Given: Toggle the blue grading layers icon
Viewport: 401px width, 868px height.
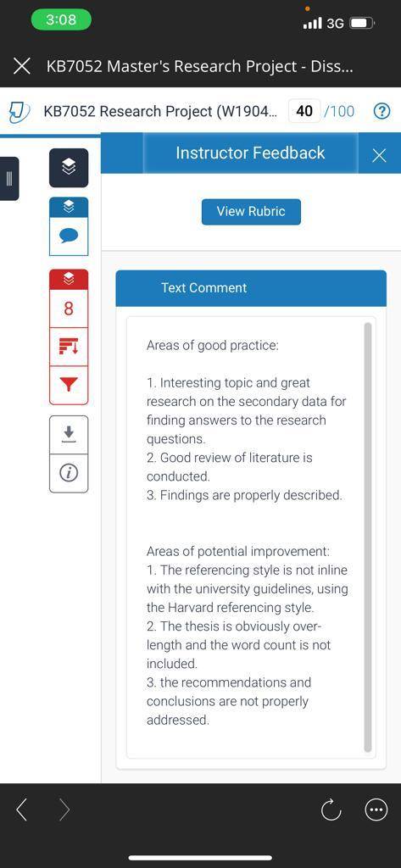Looking at the screenshot, I should (x=69, y=207).
